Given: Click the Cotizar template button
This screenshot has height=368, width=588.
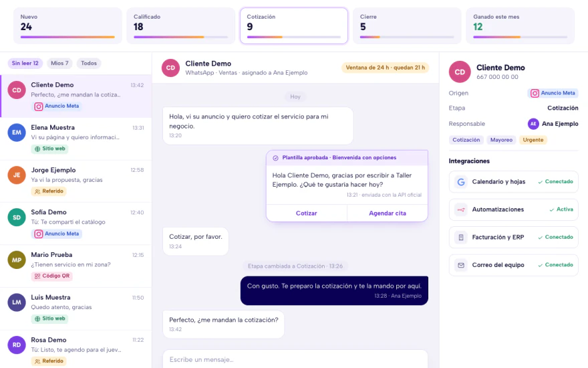Looking at the screenshot, I should pos(307,213).
